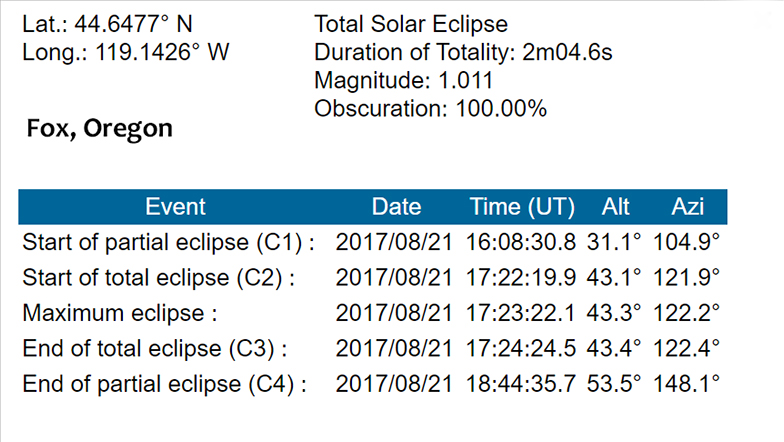Click the Date column header
Screen dimensions: 784x442
coord(396,207)
